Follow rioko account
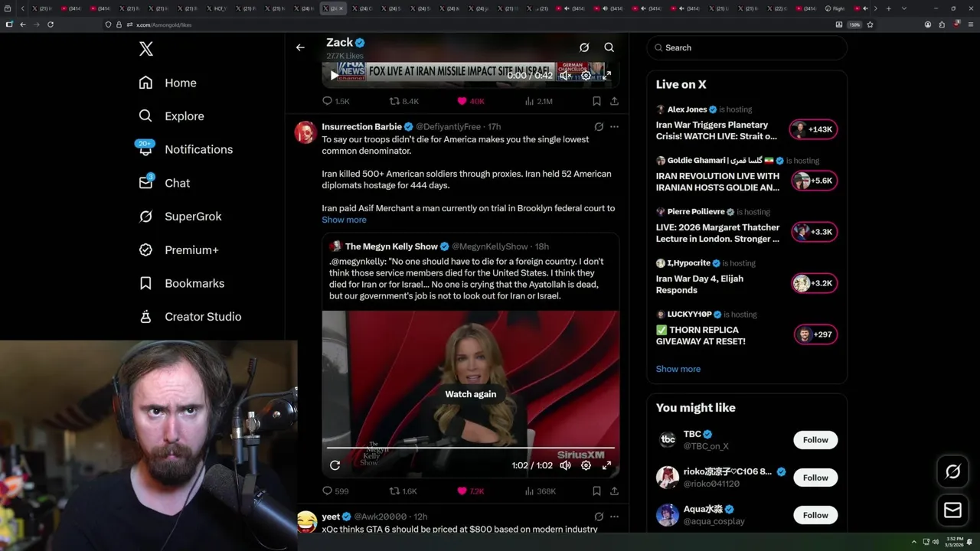The height and width of the screenshot is (551, 980). [x=815, y=478]
